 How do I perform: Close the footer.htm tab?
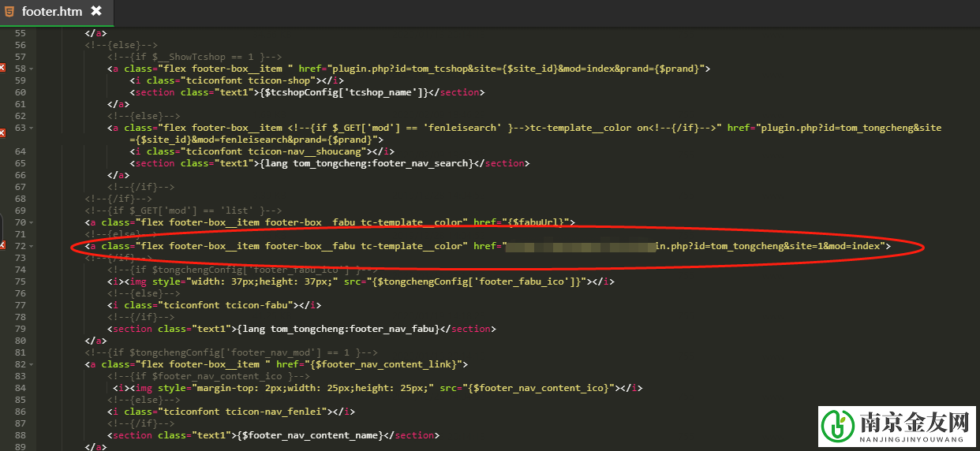pyautogui.click(x=96, y=11)
